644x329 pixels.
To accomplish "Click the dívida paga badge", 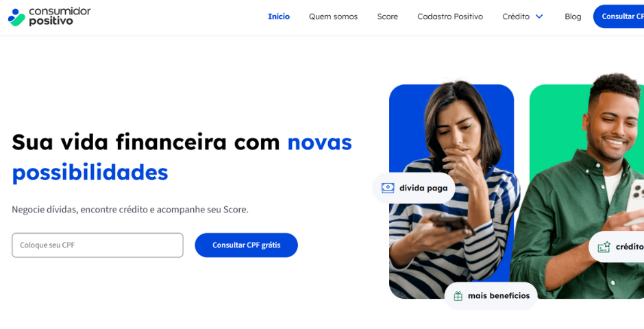I will click(x=414, y=188).
